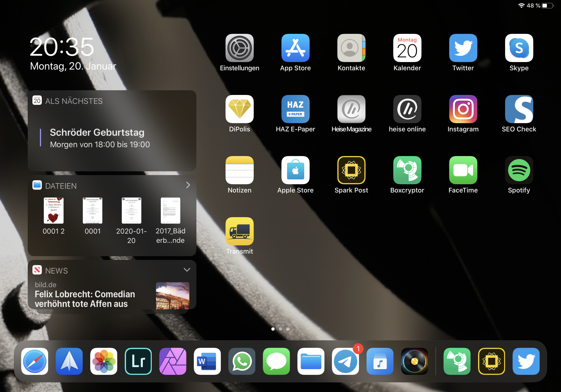
Task: Open the Felix Lobrecht news headline
Action: (85, 299)
